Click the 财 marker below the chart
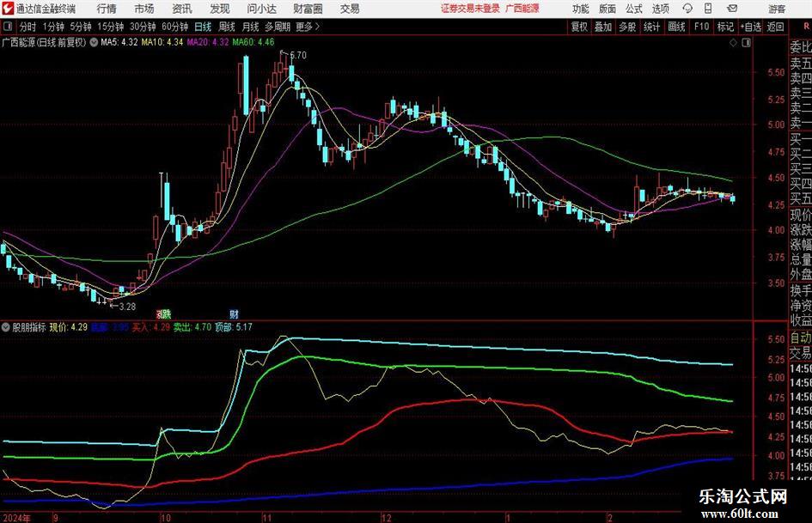This screenshot has width=812, height=523. [234, 313]
